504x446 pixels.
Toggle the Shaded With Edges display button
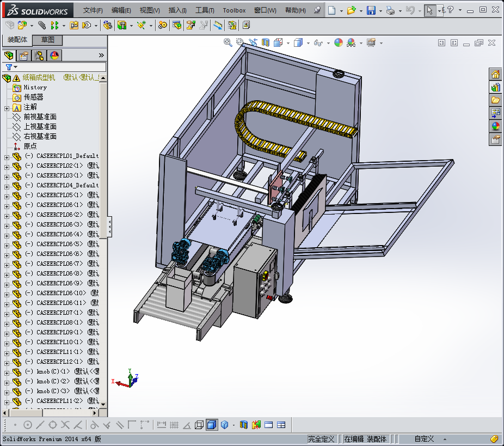[212, 425]
